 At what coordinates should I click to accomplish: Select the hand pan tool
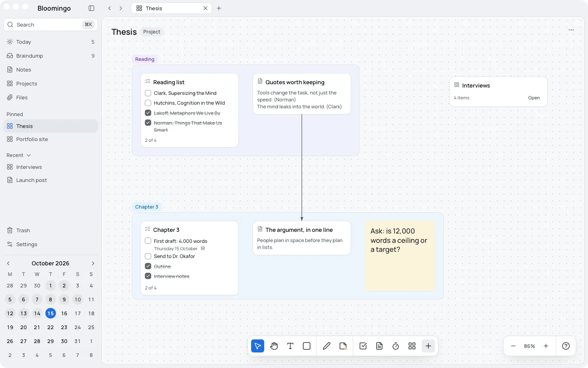[x=274, y=346]
